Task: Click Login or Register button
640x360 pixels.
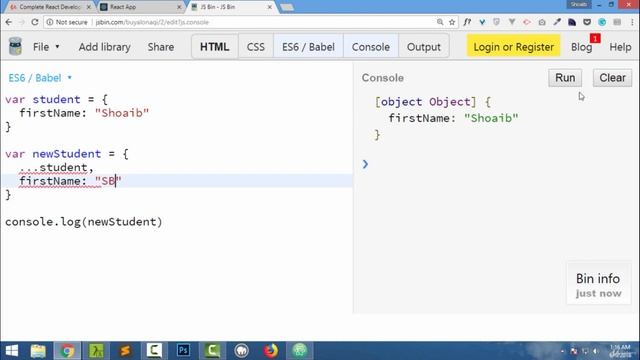Action: tap(513, 47)
